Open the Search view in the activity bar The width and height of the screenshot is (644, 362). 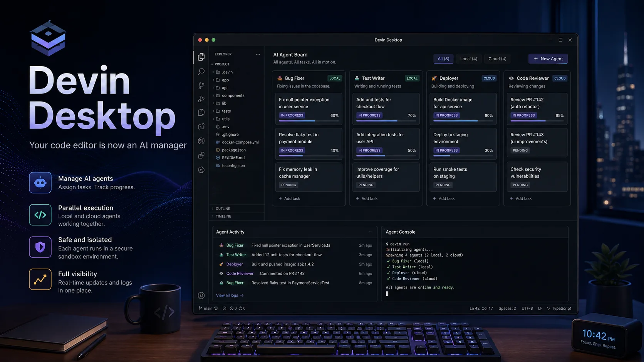coord(201,72)
